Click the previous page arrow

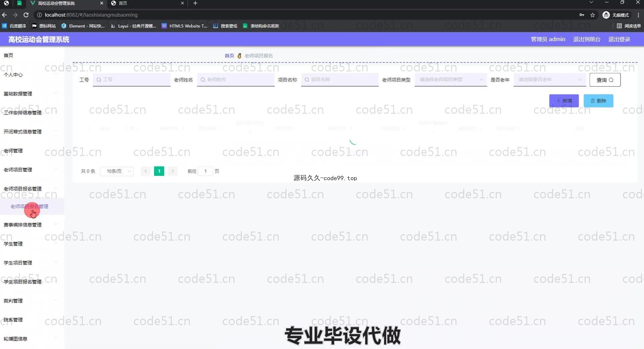click(146, 171)
